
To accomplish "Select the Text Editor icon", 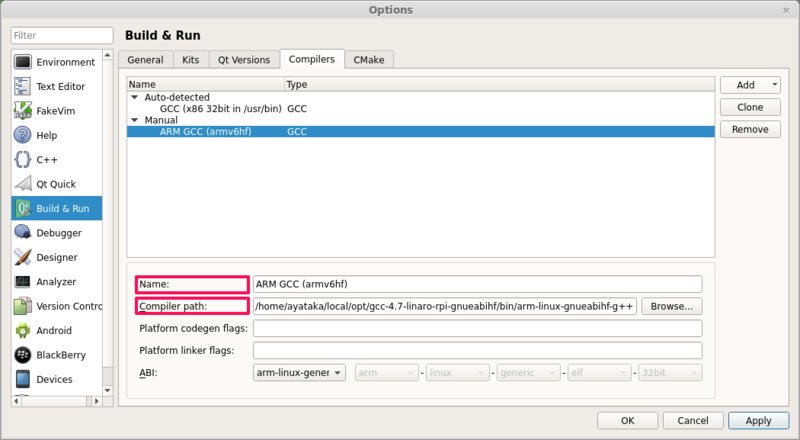I will pyautogui.click(x=22, y=86).
